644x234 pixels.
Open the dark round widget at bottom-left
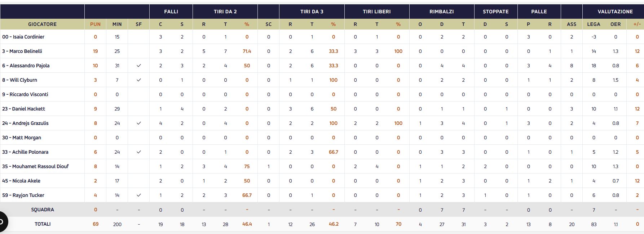pyautogui.click(x=2, y=221)
